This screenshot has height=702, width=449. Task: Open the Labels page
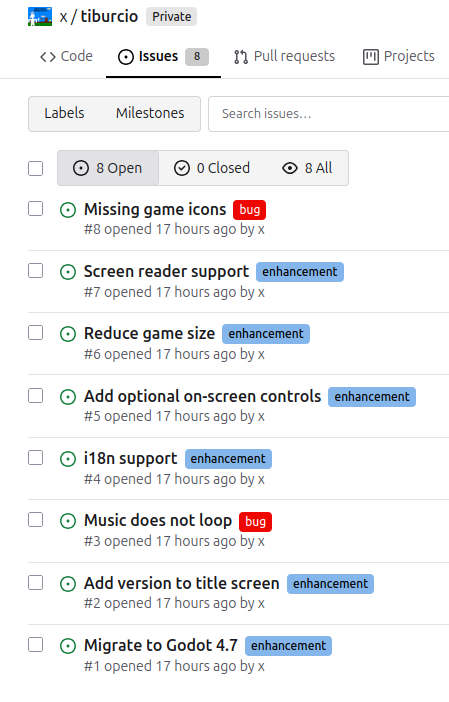[x=64, y=113]
